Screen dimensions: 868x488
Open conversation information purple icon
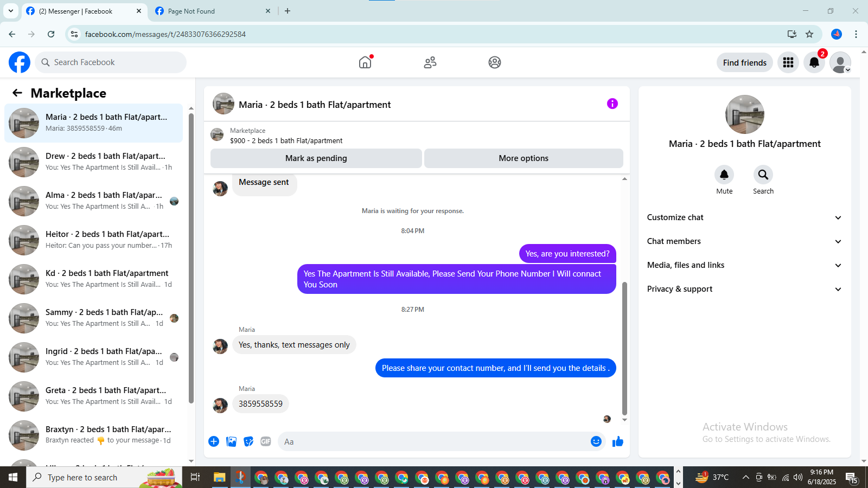coord(612,104)
